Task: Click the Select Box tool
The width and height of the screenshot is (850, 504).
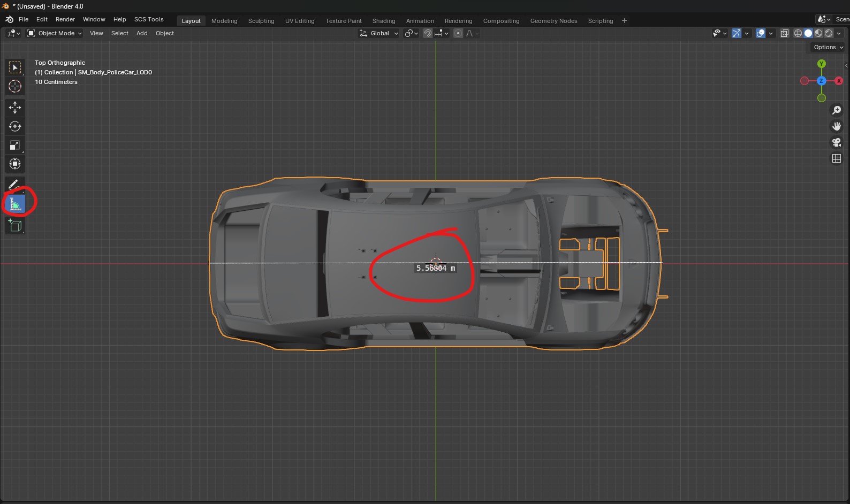Action: (x=15, y=67)
